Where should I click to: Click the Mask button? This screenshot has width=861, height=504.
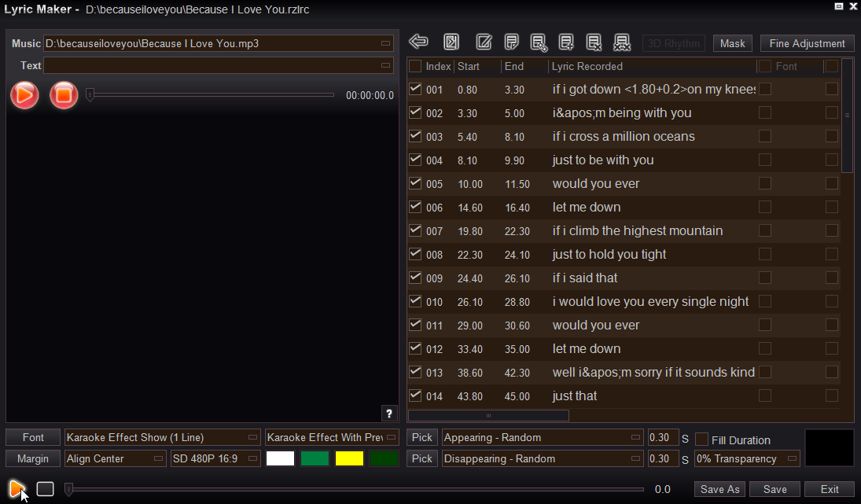(x=732, y=43)
